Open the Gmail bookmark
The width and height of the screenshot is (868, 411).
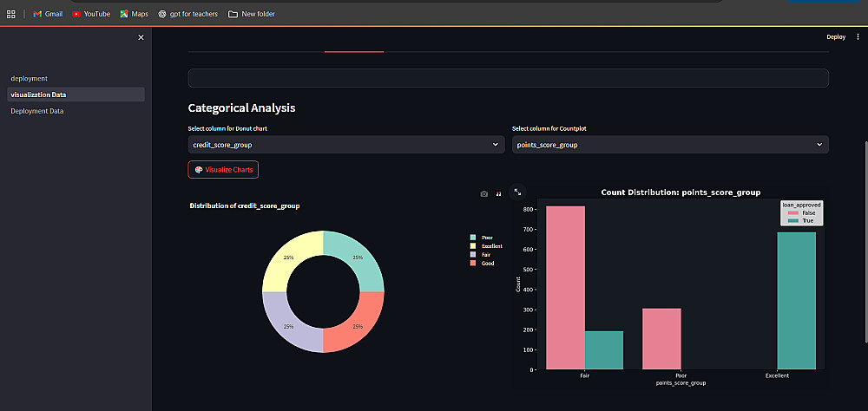pos(48,14)
